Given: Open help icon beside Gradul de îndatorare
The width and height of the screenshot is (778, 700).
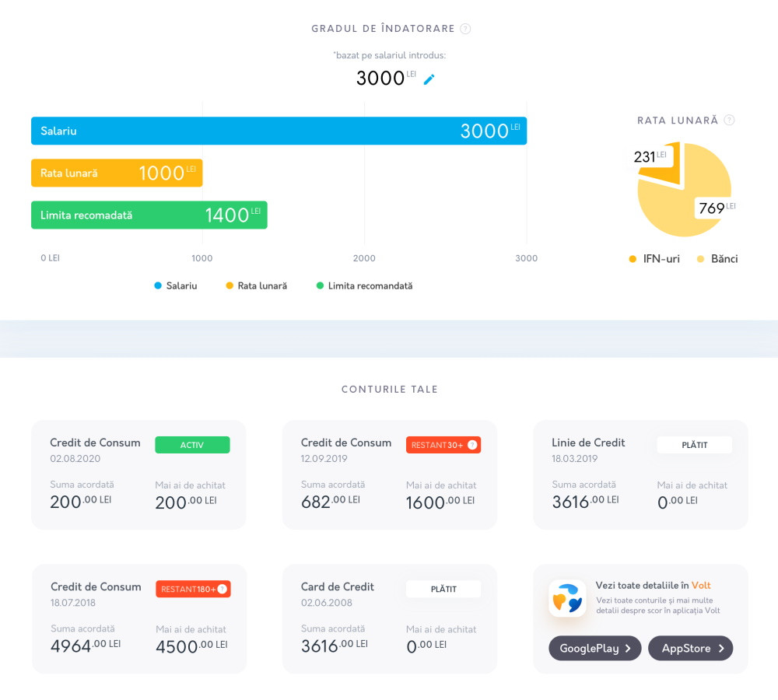Looking at the screenshot, I should coord(465,29).
